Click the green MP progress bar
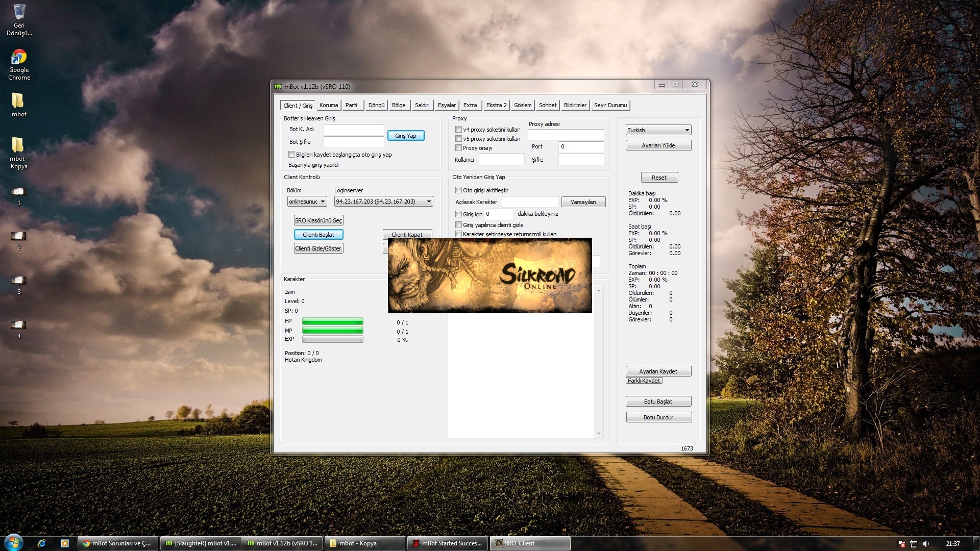This screenshot has width=980, height=551. pyautogui.click(x=333, y=331)
